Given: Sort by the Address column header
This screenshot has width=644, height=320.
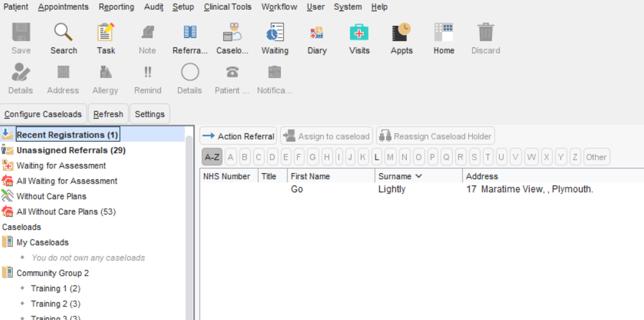Looking at the screenshot, I should pyautogui.click(x=553, y=176).
